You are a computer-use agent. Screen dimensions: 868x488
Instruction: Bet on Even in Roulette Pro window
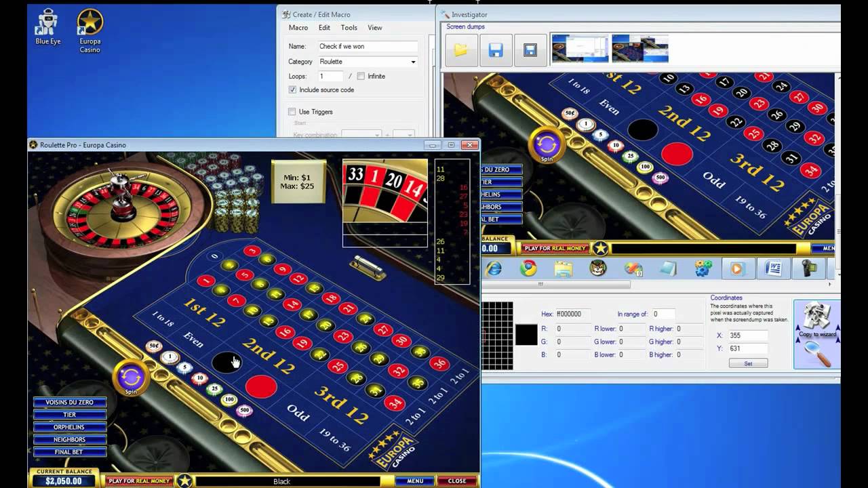click(193, 339)
